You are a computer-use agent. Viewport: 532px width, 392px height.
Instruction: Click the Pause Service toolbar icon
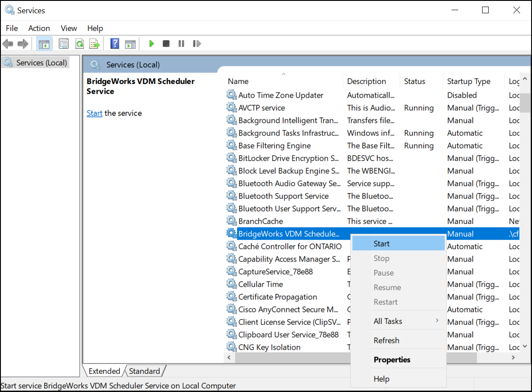(181, 44)
